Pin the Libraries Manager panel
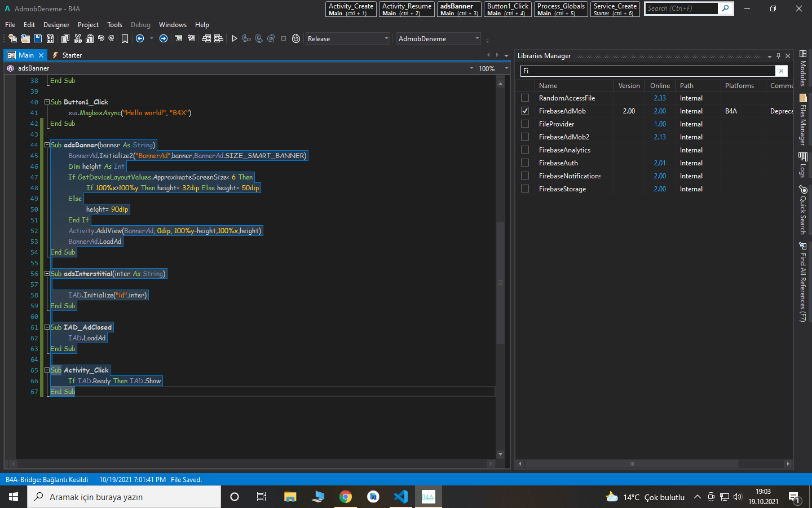Screen dimensions: 812x508 (778, 55)
